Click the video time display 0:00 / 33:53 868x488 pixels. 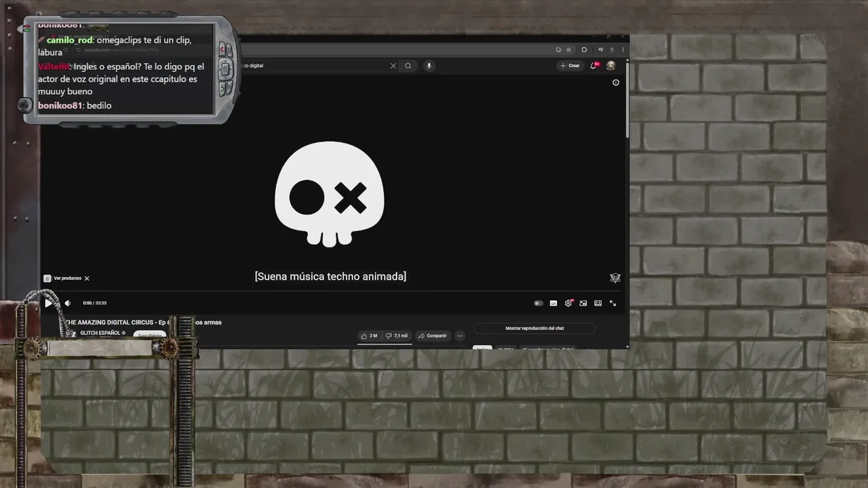tap(94, 303)
